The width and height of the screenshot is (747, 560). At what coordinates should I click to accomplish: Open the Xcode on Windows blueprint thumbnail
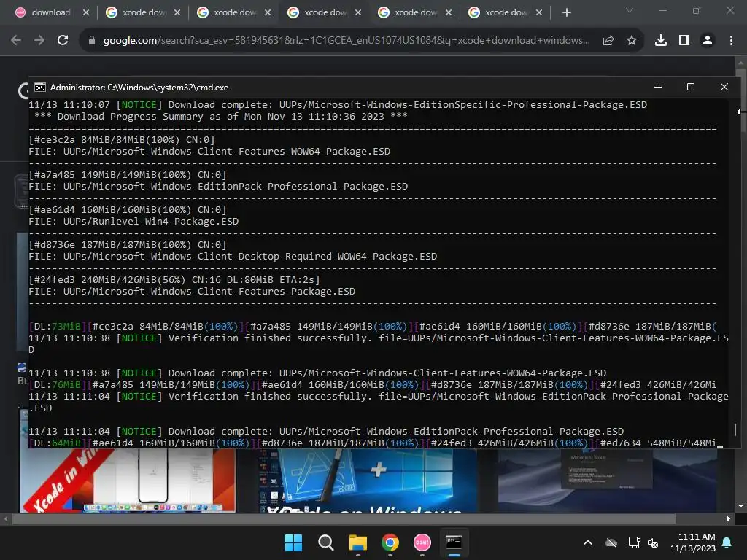pyautogui.click(x=368, y=481)
